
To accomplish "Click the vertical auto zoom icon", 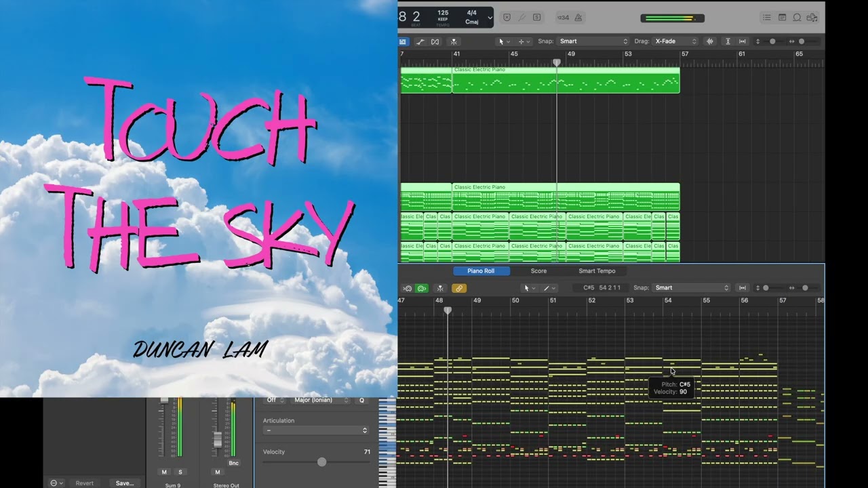I will 728,41.
